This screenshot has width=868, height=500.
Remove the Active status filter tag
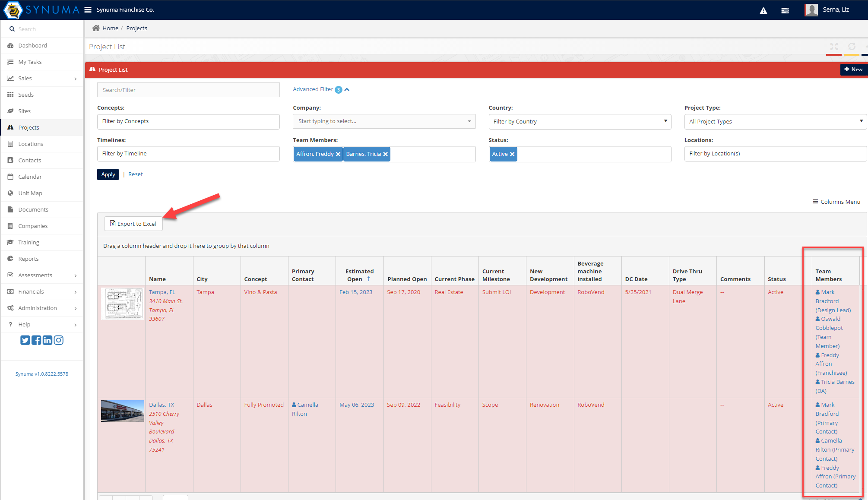512,154
